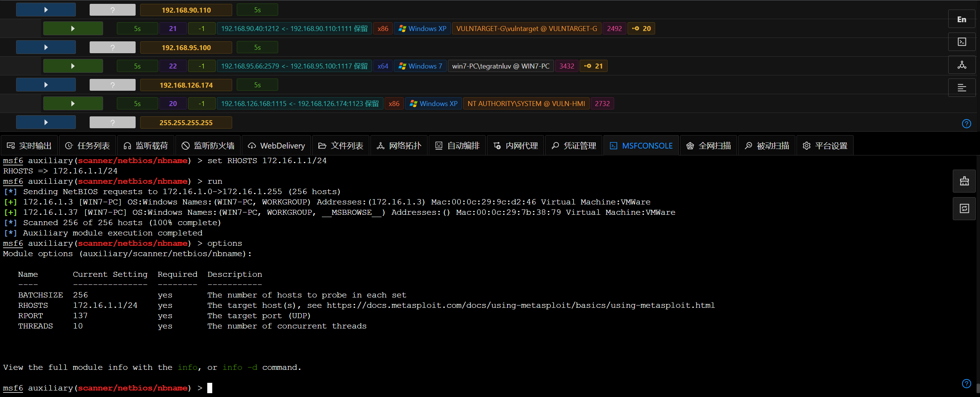Clear the console with the broom icon
The width and height of the screenshot is (980, 397).
pyautogui.click(x=964, y=181)
